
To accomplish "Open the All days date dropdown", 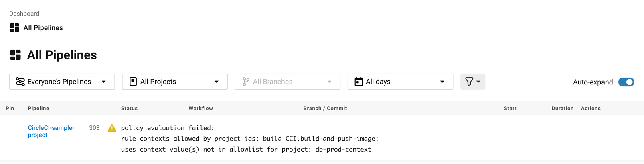I will [x=400, y=82].
